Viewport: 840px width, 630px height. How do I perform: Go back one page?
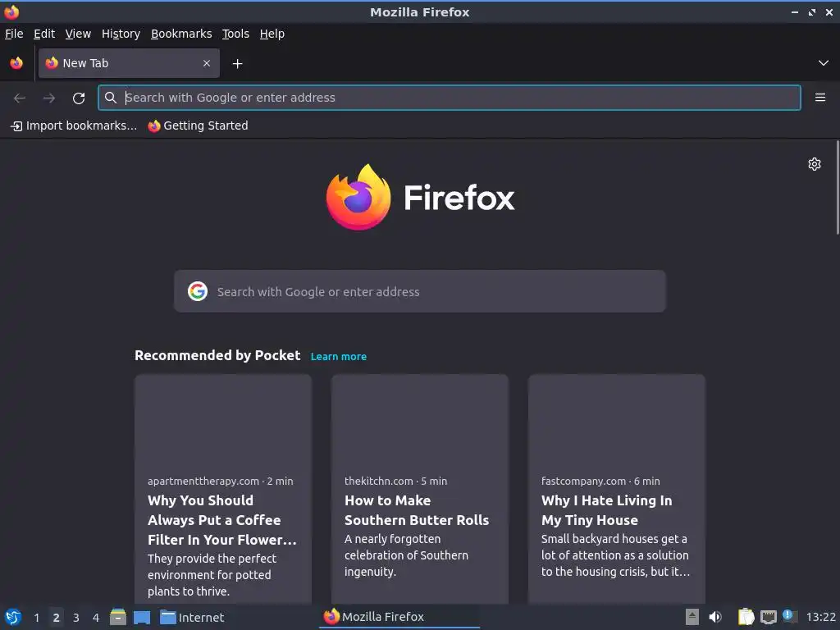click(20, 98)
